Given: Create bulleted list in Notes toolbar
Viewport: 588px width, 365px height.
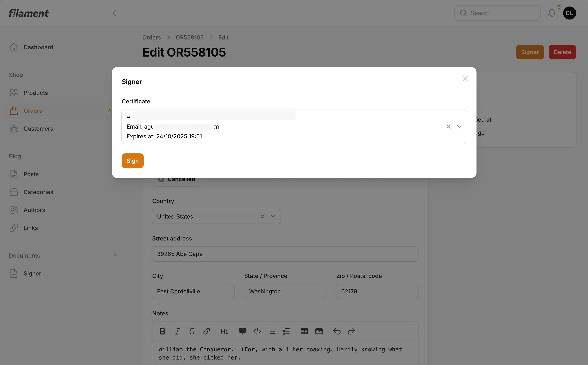Looking at the screenshot, I should pyautogui.click(x=272, y=331).
